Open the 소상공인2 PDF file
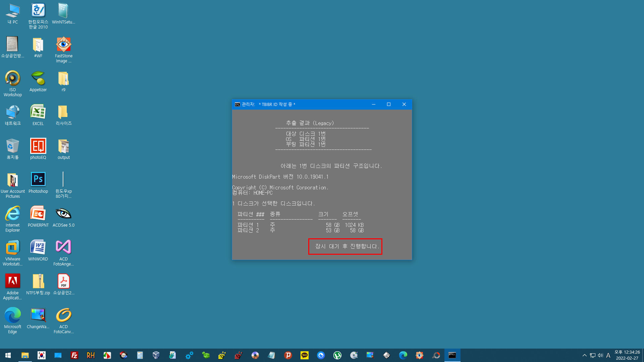This screenshot has width=644, height=362. [x=63, y=285]
